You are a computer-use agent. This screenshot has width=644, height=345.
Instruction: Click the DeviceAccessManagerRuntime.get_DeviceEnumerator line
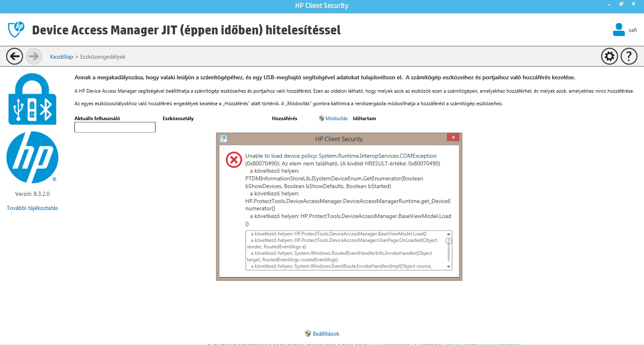pos(348,205)
